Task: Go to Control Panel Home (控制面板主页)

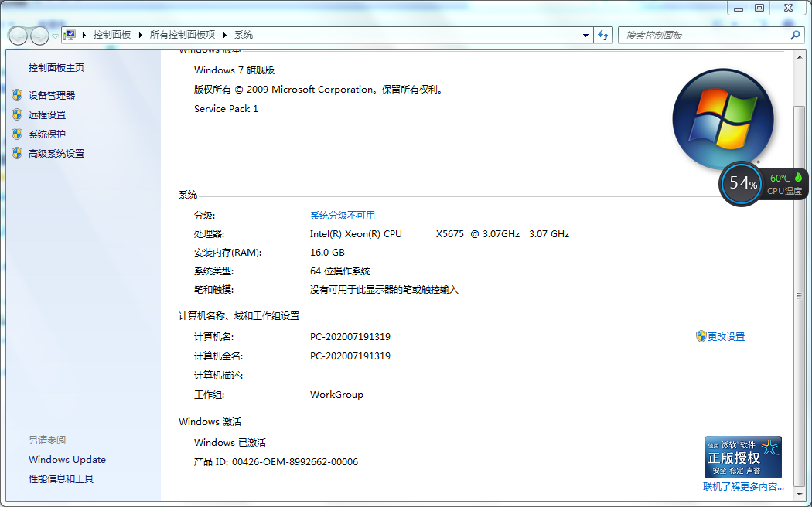Action: 56,68
